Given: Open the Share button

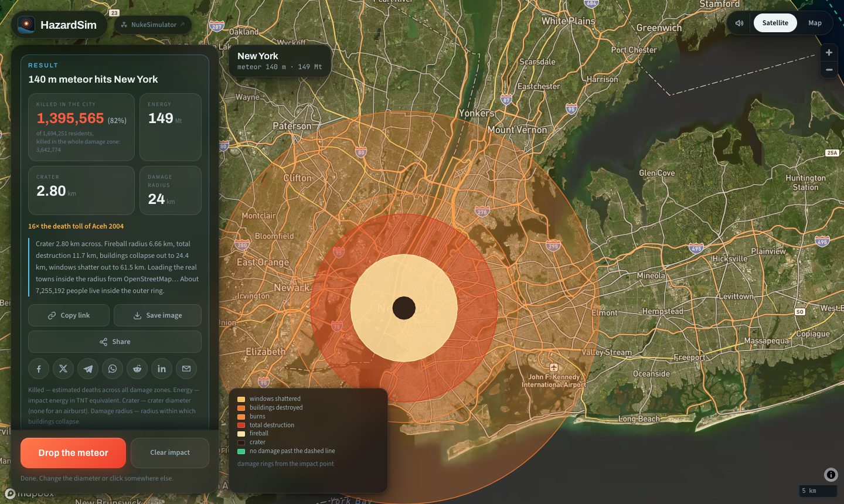Looking at the screenshot, I should coord(115,342).
